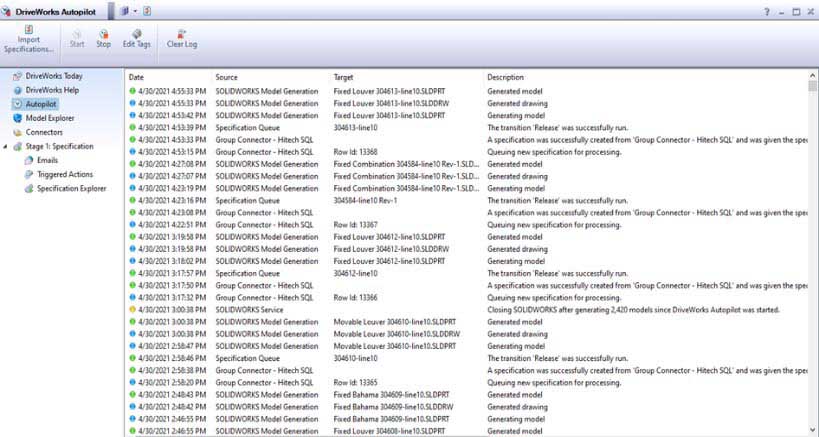Click the scrollbar up arrow of the log
The height and width of the screenshot is (437, 819).
812,76
